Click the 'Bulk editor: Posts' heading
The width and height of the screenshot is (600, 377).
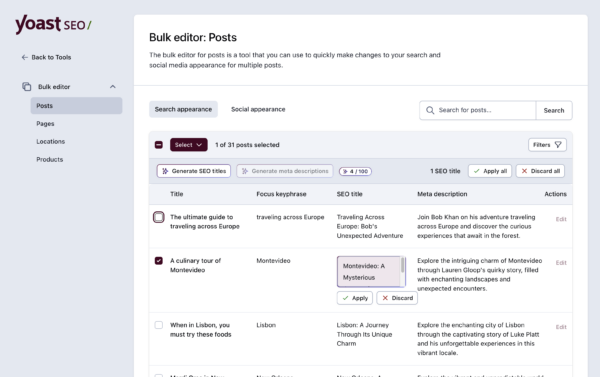point(193,38)
